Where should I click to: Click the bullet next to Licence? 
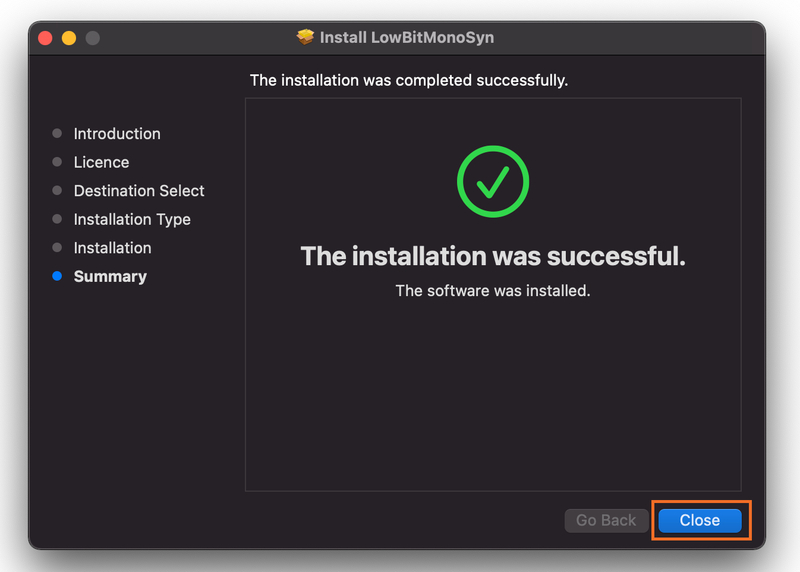pos(57,162)
